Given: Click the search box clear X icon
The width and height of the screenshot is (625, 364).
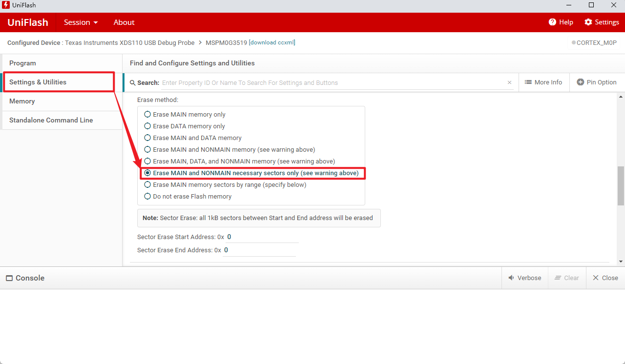Looking at the screenshot, I should (x=509, y=83).
